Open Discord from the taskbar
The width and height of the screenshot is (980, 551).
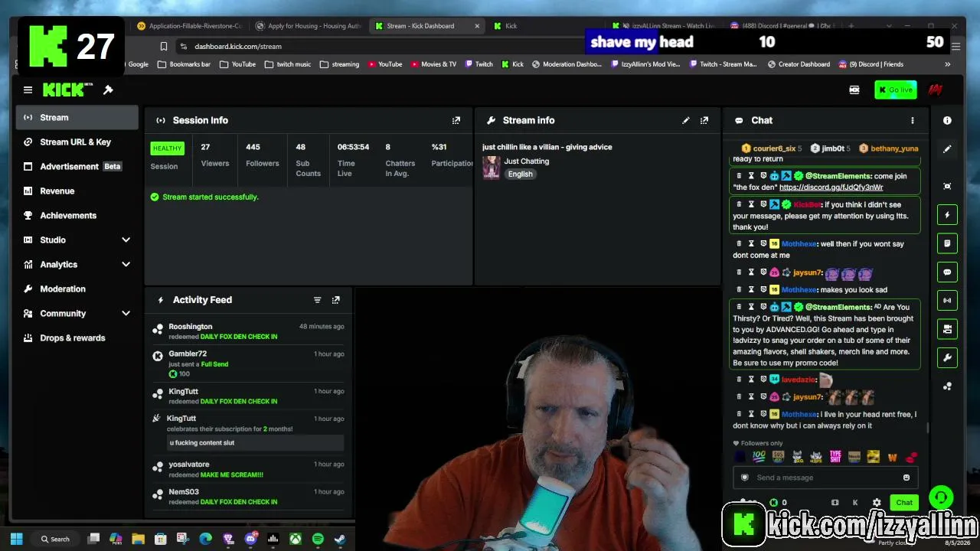coord(250,539)
